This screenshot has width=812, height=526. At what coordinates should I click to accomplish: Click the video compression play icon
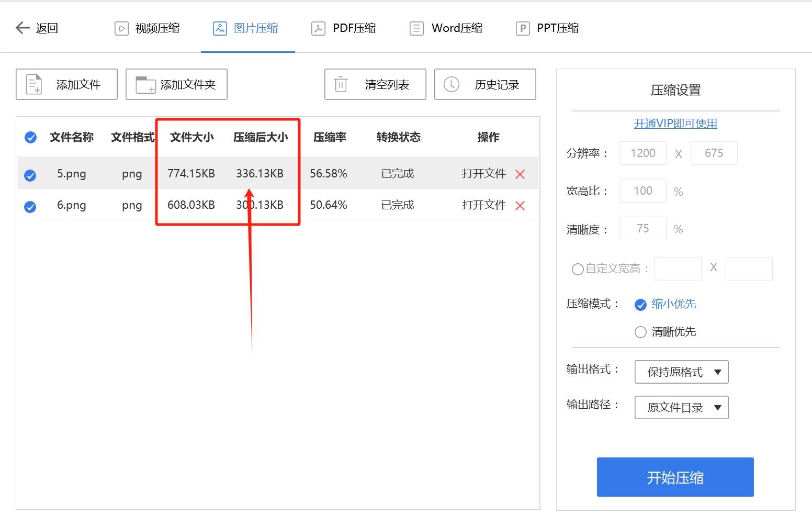point(121,28)
